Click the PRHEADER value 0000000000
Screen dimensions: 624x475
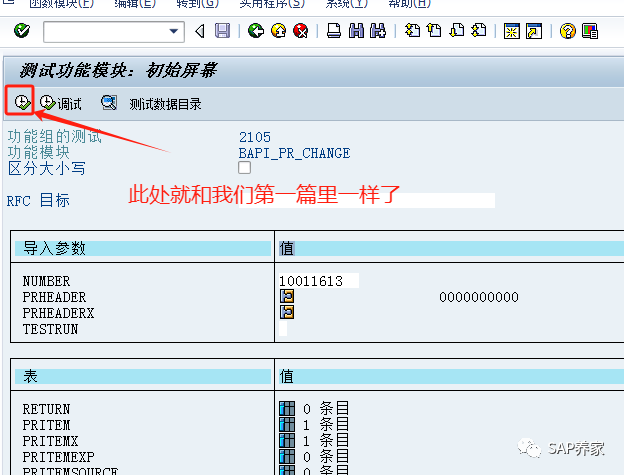[x=479, y=297]
